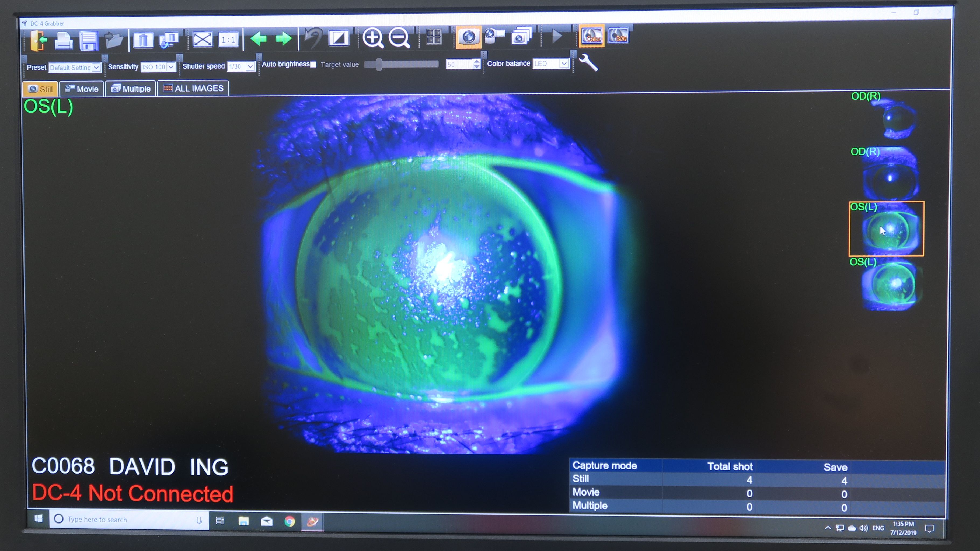Open File Explorer from taskbar
The height and width of the screenshot is (551, 980).
243,521
